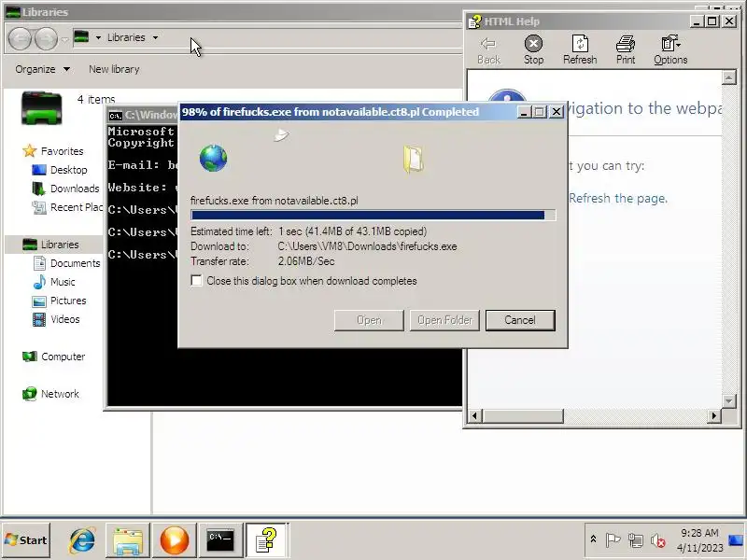The image size is (747, 560).
Task: Click the HTML Help horizontal scrollbar right arrow
Action: pos(714,415)
